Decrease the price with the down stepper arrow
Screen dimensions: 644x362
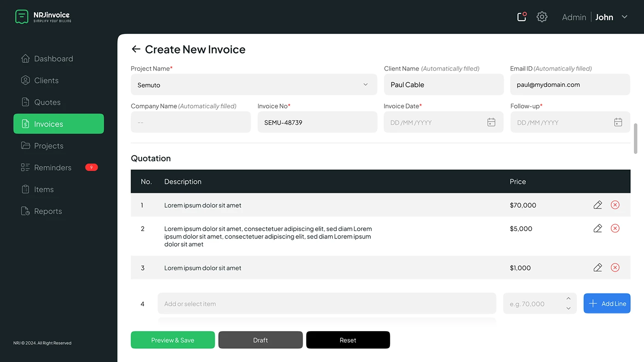(569, 308)
